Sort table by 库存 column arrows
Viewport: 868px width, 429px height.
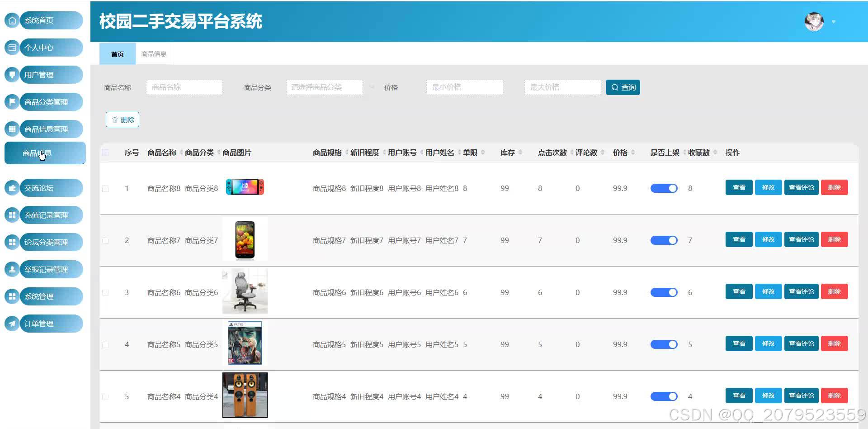(520, 153)
